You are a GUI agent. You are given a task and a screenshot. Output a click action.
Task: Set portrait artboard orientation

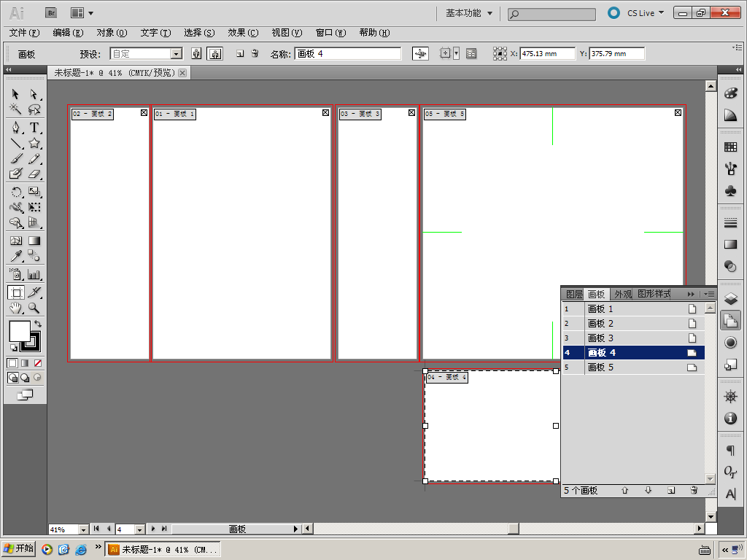[x=196, y=54]
